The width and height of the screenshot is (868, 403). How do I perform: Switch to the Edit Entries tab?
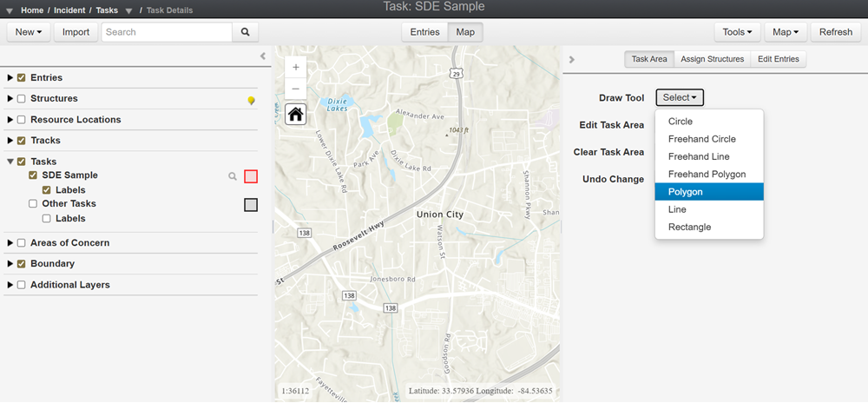(779, 59)
